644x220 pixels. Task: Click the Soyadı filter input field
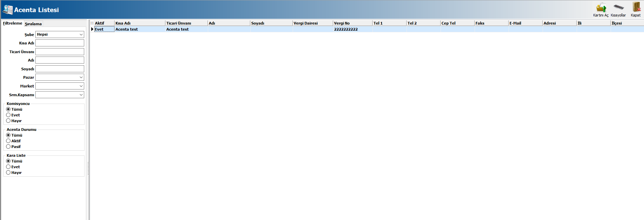click(x=60, y=69)
